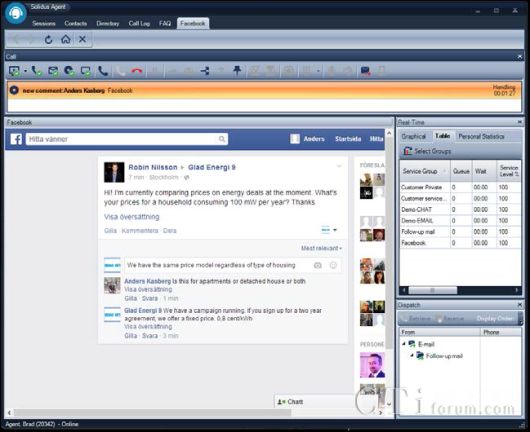Collapse the E-mail tree node

coord(404,344)
